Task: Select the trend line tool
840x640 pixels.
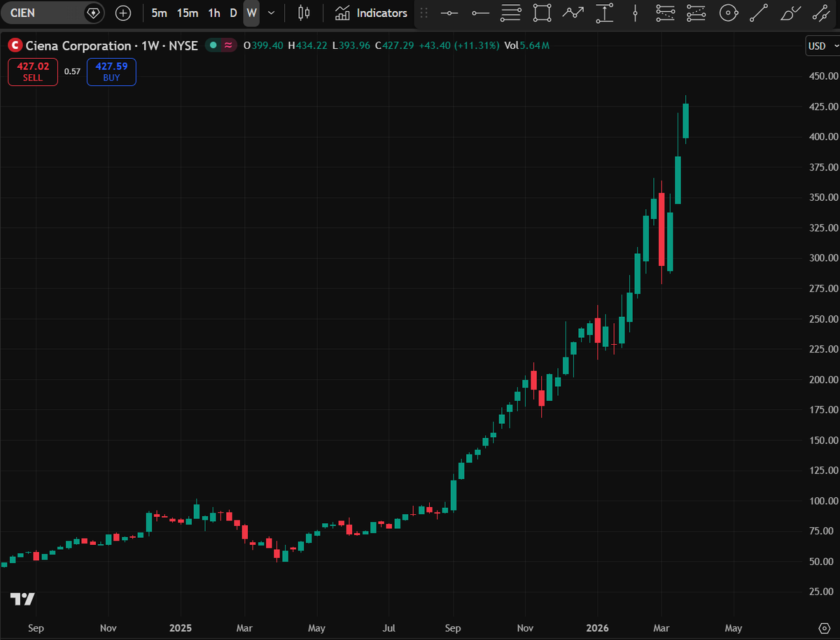Action: pyautogui.click(x=759, y=13)
